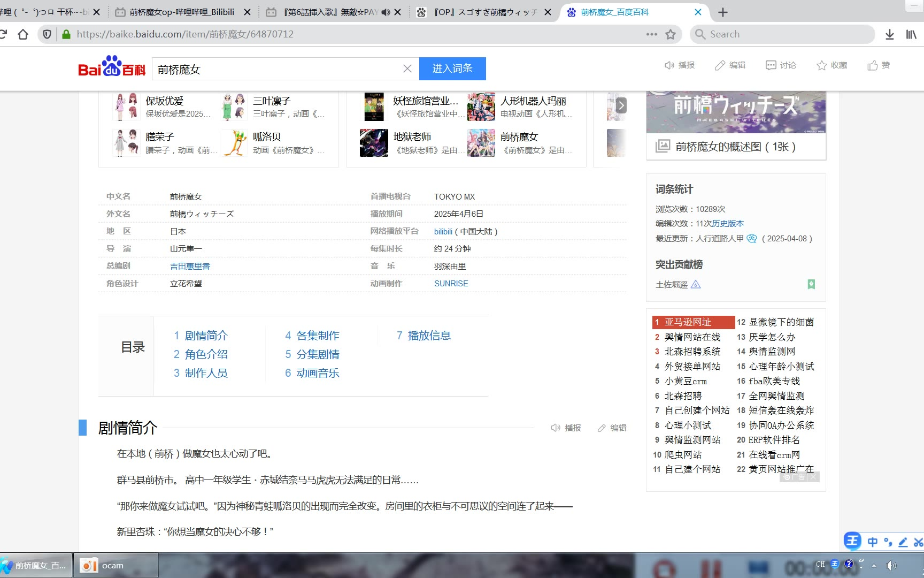This screenshot has height=578, width=924.
Task: Show hidden tray icons arrow
Action: (874, 565)
